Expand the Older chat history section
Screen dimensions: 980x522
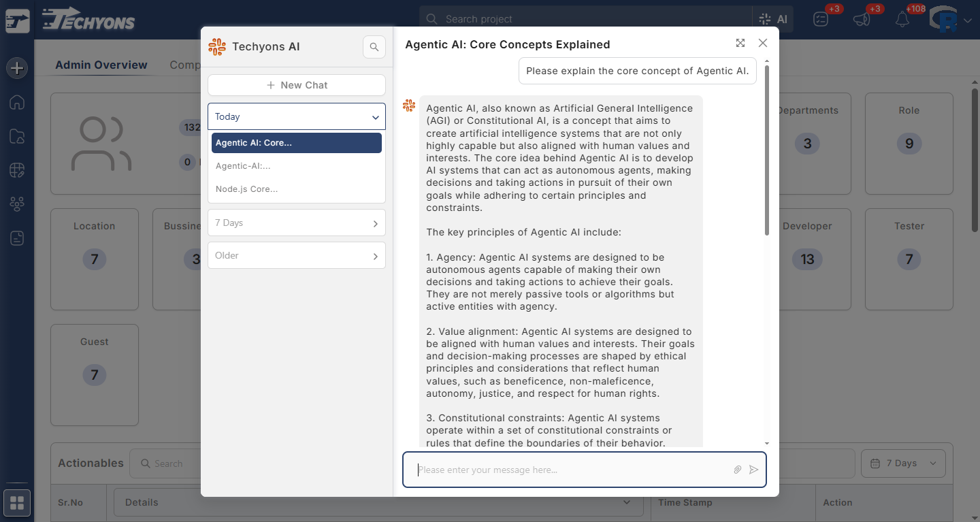point(297,255)
